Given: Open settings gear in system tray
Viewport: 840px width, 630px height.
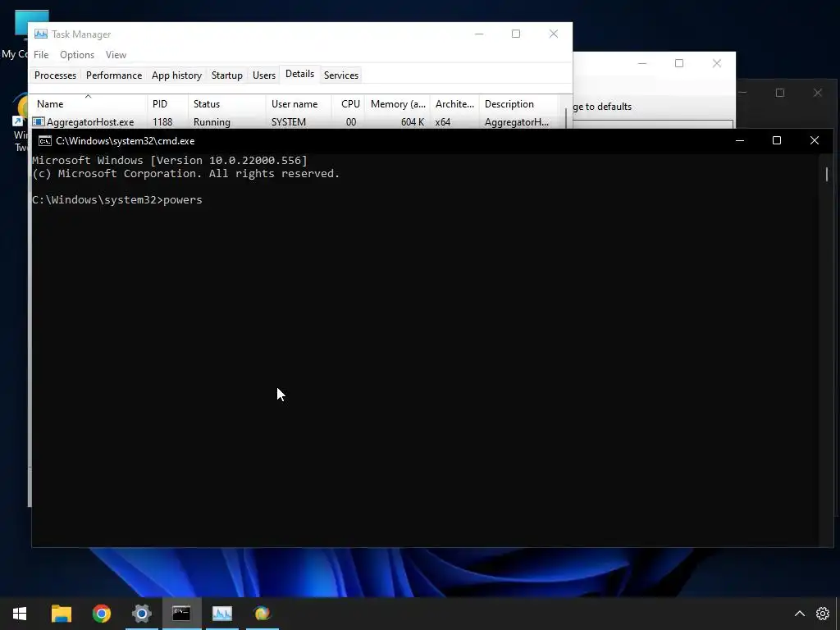Looking at the screenshot, I should tap(822, 614).
